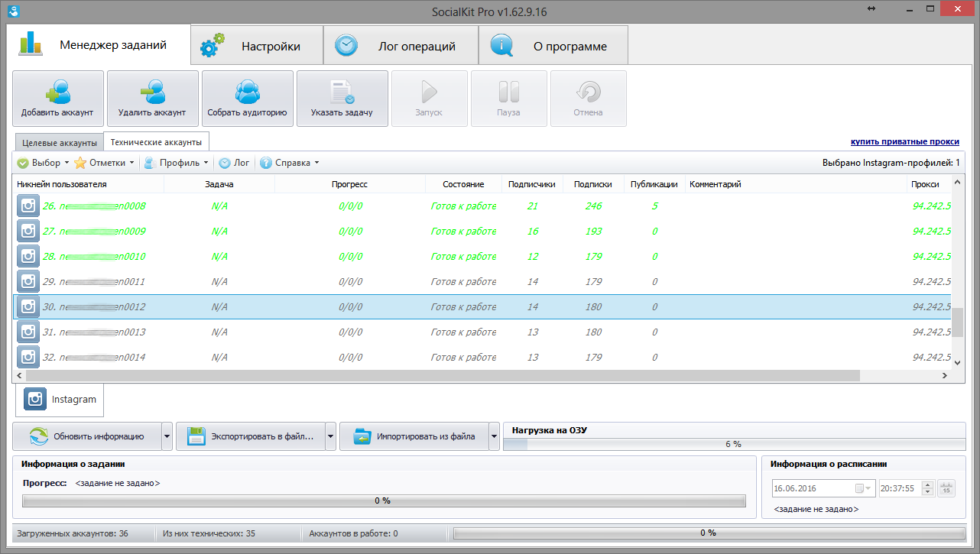Increase the schedule time with up stepper

pos(928,484)
